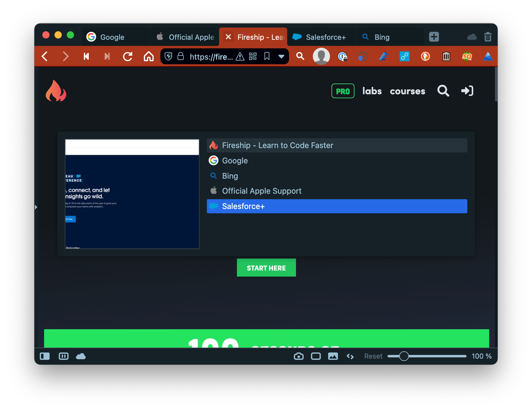This screenshot has height=410, width=532.
Task: Select Google in the tab switcher
Action: click(x=337, y=161)
